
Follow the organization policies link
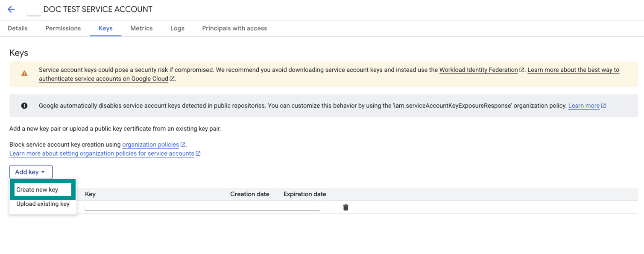[150, 145]
